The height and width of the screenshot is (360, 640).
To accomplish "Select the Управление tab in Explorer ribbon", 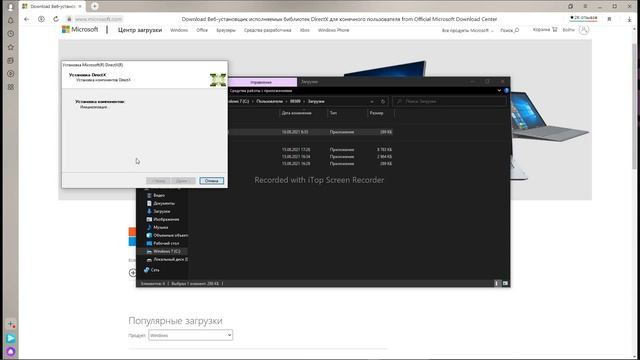I will tap(261, 82).
